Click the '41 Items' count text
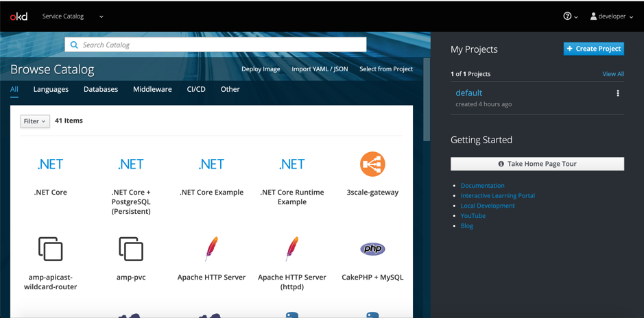The height and width of the screenshot is (318, 644). click(69, 121)
